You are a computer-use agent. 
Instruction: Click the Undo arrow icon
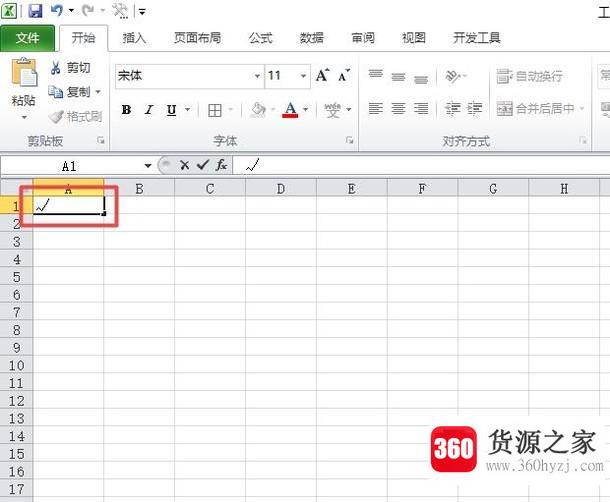point(57,10)
